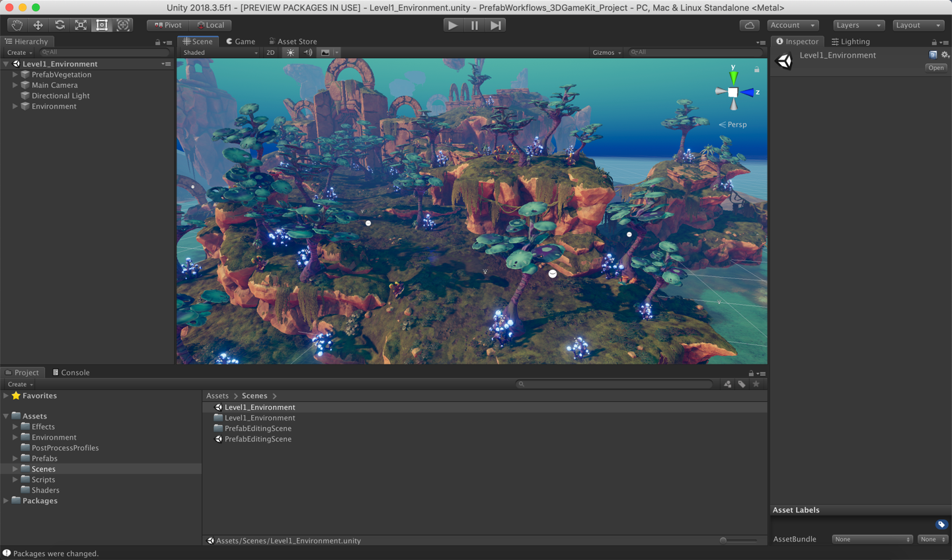Expand Packages folder in Project
The width and height of the screenshot is (952, 560).
(x=6, y=500)
